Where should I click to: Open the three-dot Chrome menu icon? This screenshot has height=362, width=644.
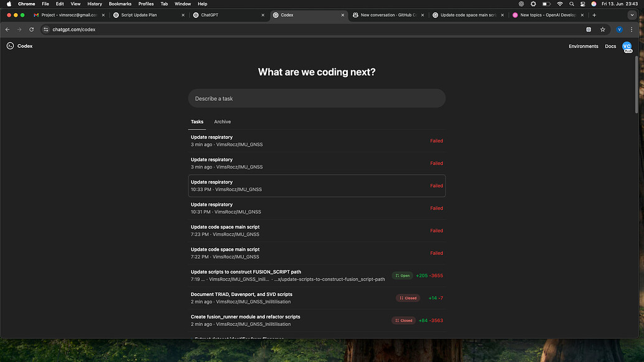[632, 29]
